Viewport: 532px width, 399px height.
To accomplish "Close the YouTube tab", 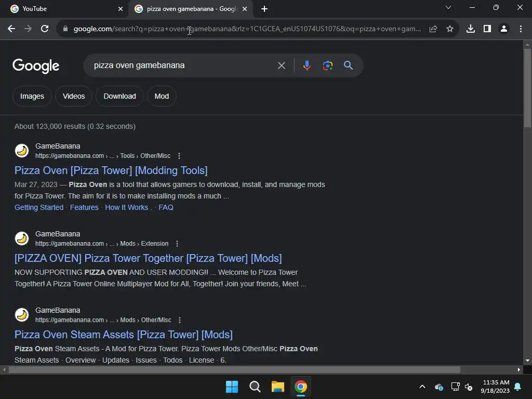I will (121, 9).
